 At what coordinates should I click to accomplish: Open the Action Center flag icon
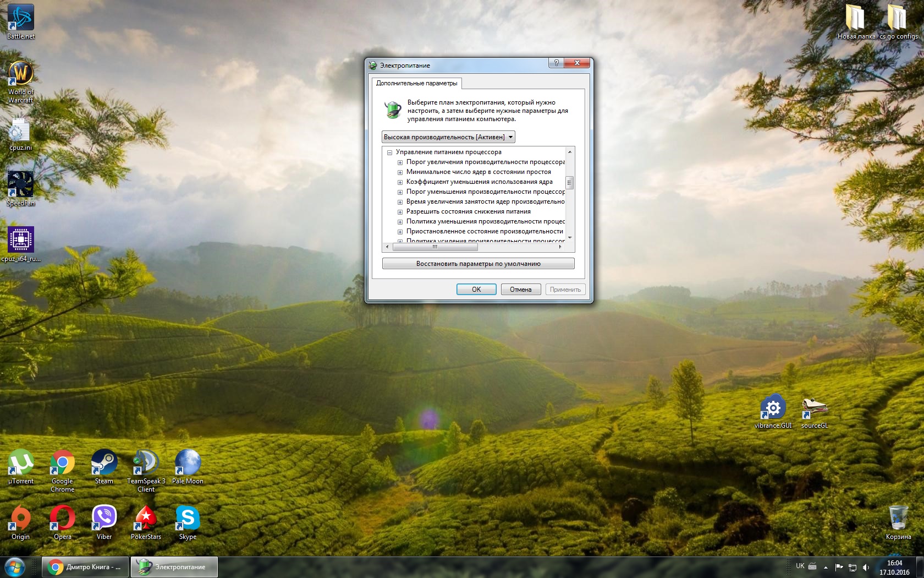pos(839,567)
